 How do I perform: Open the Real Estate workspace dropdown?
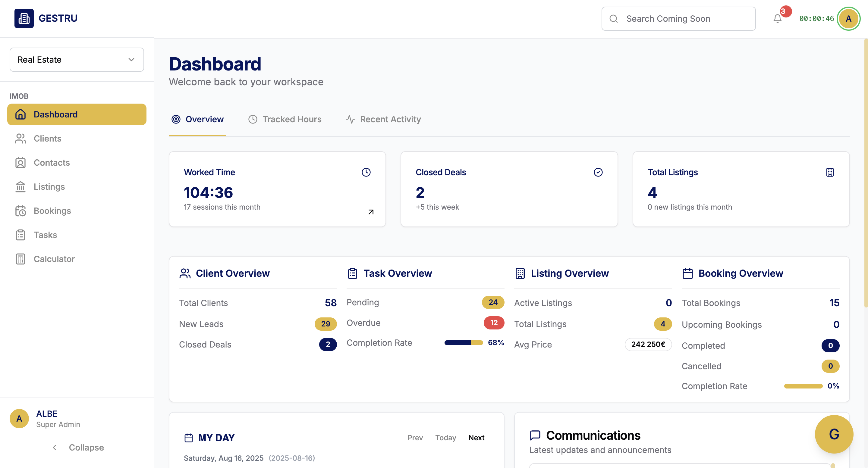tap(77, 60)
